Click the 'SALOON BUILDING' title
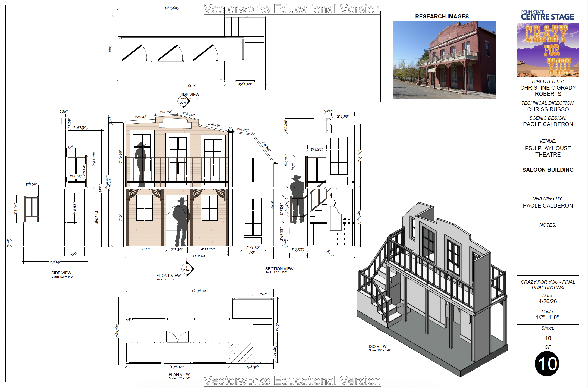 pos(548,170)
